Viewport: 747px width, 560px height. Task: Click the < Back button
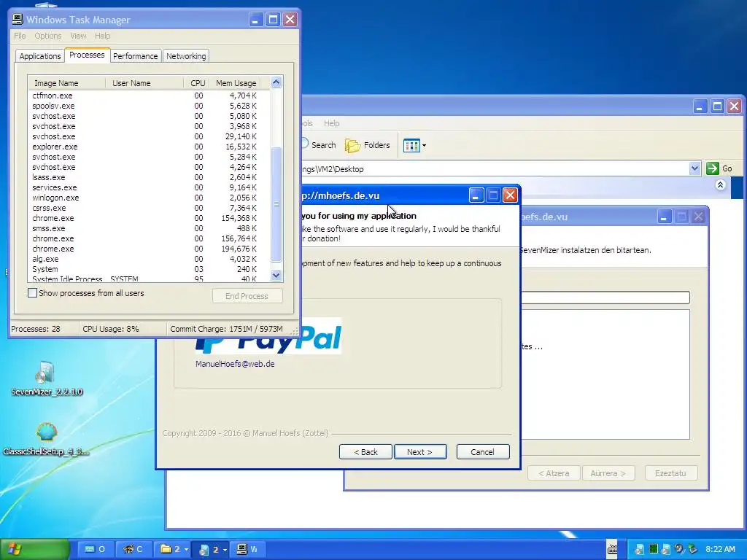[366, 452]
